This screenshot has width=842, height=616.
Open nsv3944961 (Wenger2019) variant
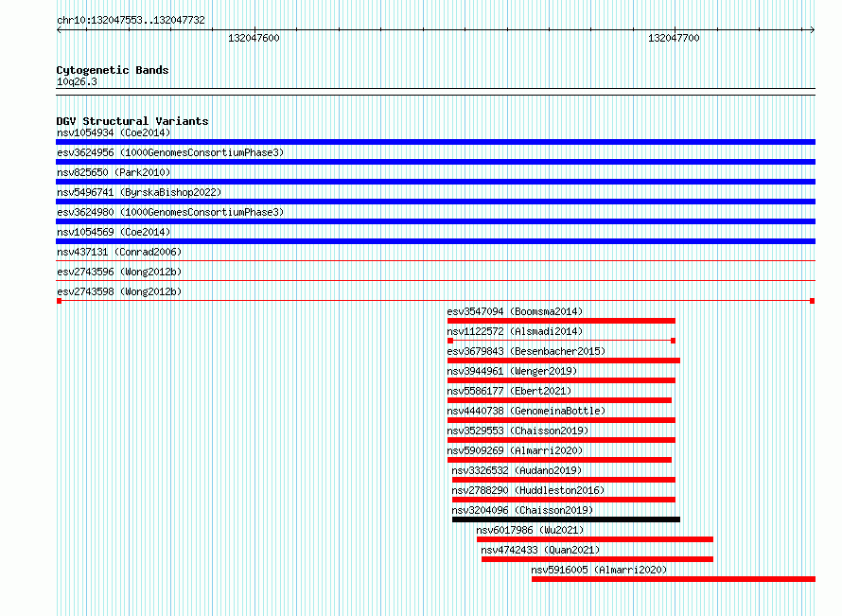(x=512, y=371)
